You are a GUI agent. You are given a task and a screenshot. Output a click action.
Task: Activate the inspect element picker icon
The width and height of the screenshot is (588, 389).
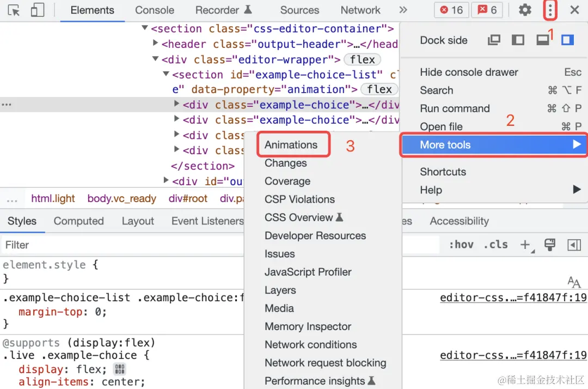(x=14, y=10)
